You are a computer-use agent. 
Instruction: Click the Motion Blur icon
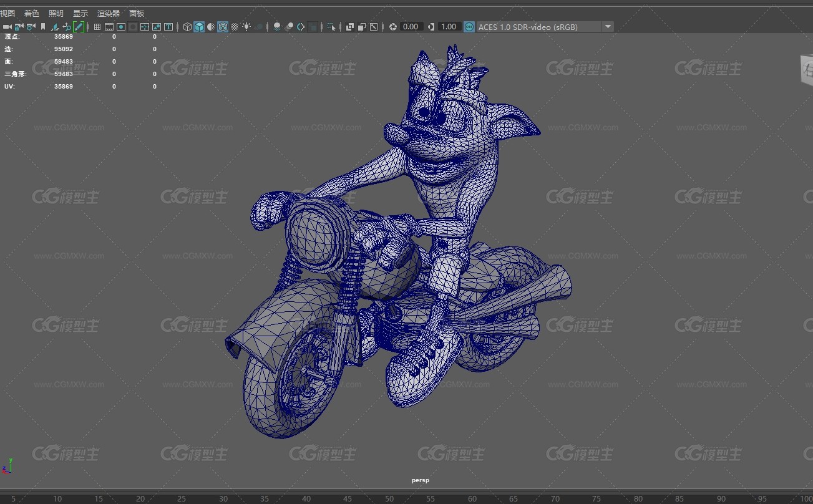[289, 27]
